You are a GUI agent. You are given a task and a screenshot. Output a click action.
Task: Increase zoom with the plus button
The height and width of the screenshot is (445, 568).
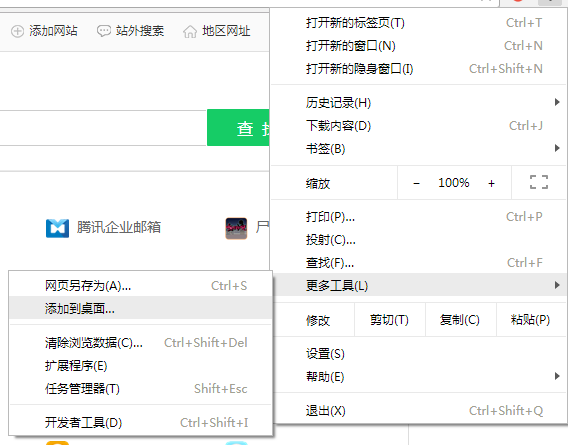point(491,183)
